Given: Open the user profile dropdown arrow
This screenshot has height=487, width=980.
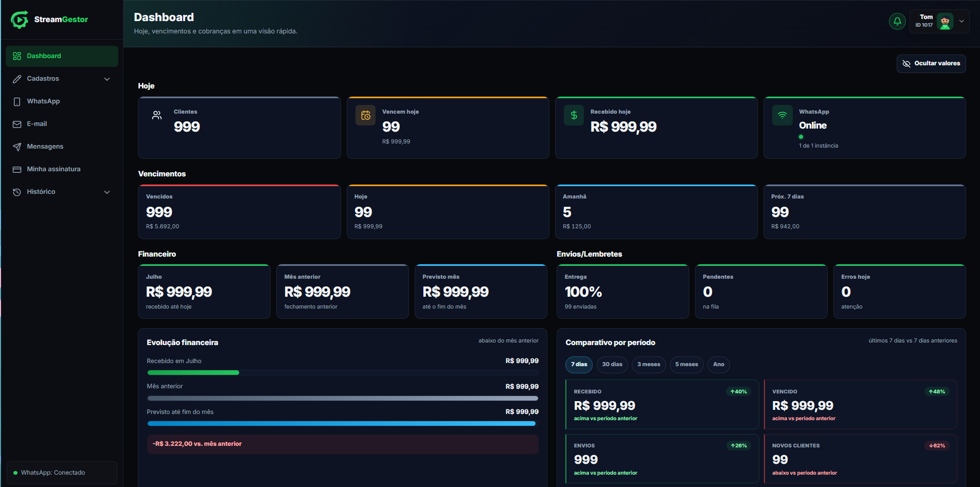Looking at the screenshot, I should [961, 22].
